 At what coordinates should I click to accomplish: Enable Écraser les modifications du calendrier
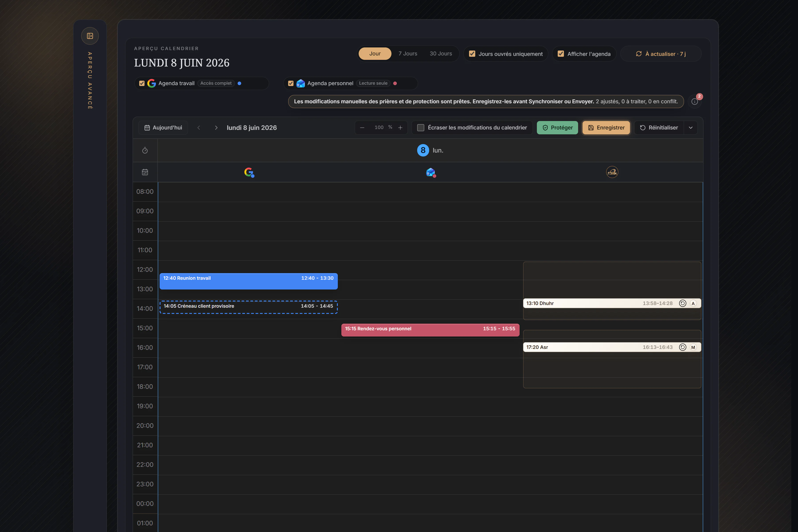[421, 128]
